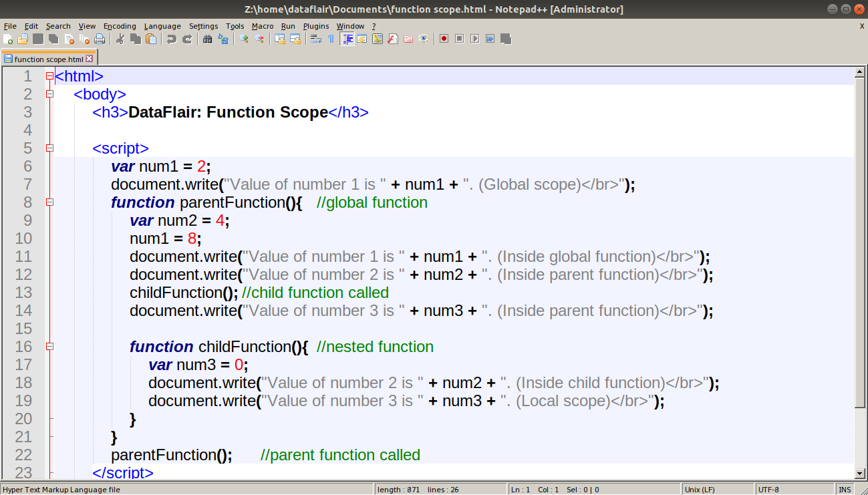Open Folder as Workspace icon
Screen dimensions: 868x495
[x=408, y=39]
